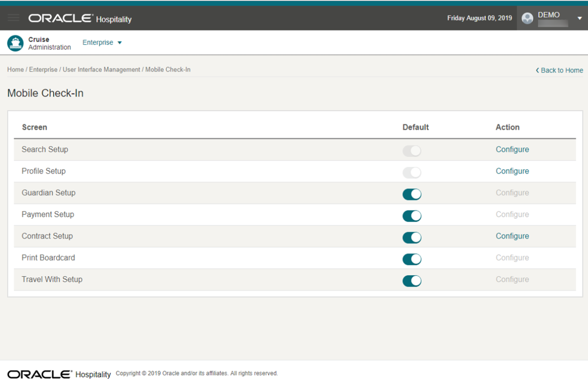Open User Interface Management breadcrumb
Viewport: 588px width, 383px height.
(101, 70)
